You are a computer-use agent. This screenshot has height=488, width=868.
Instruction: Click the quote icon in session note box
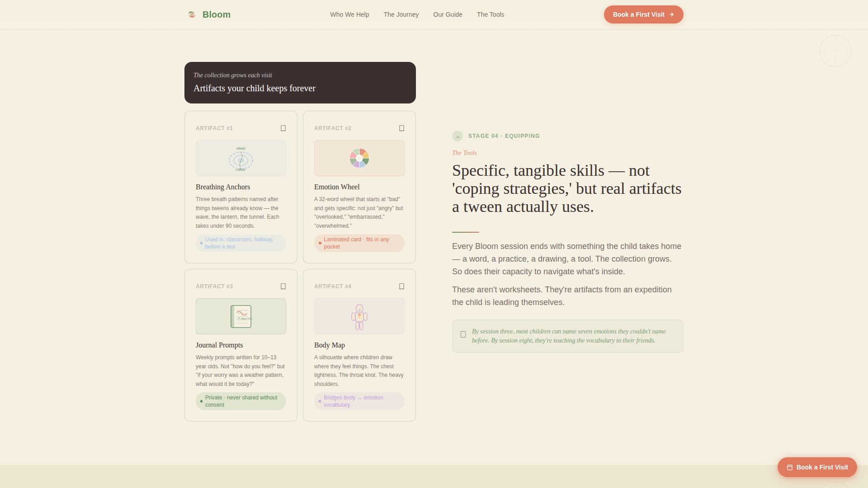coord(463,334)
